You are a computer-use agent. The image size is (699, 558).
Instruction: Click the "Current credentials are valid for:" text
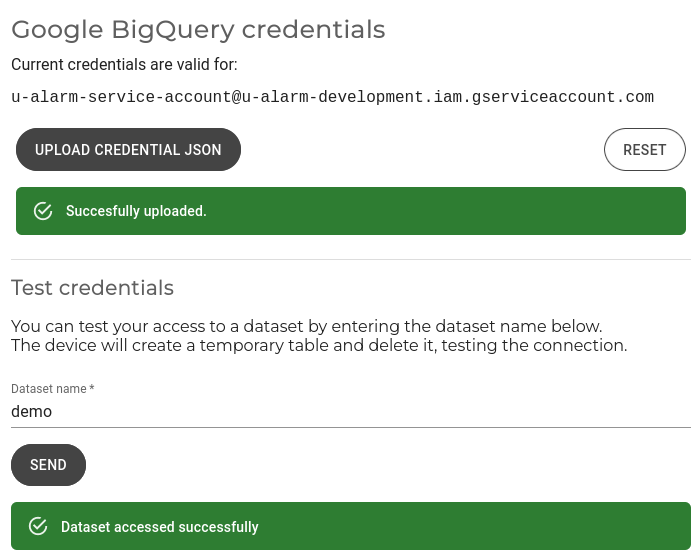pos(124,65)
